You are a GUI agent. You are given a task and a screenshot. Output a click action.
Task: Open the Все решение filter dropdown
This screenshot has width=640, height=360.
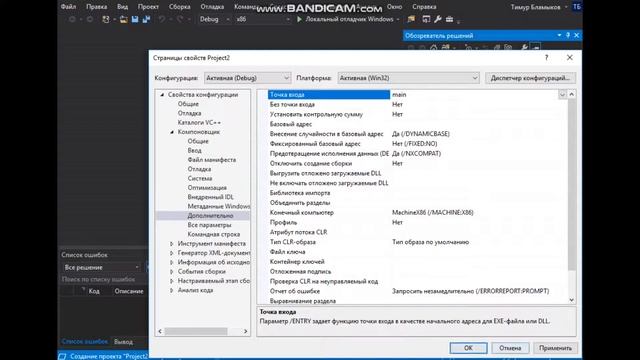[102, 267]
